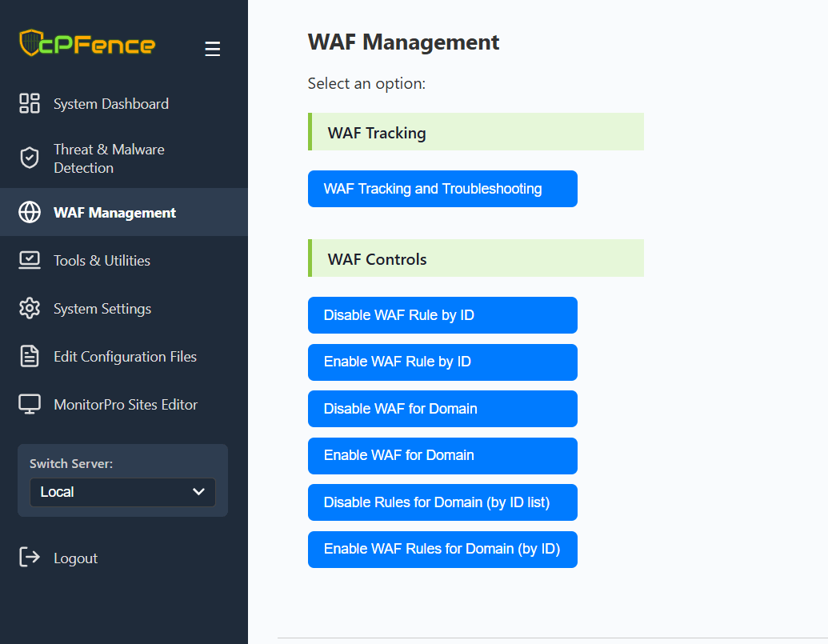Open MonitorPro Sites Editor
828x644 pixels.
[123, 404]
